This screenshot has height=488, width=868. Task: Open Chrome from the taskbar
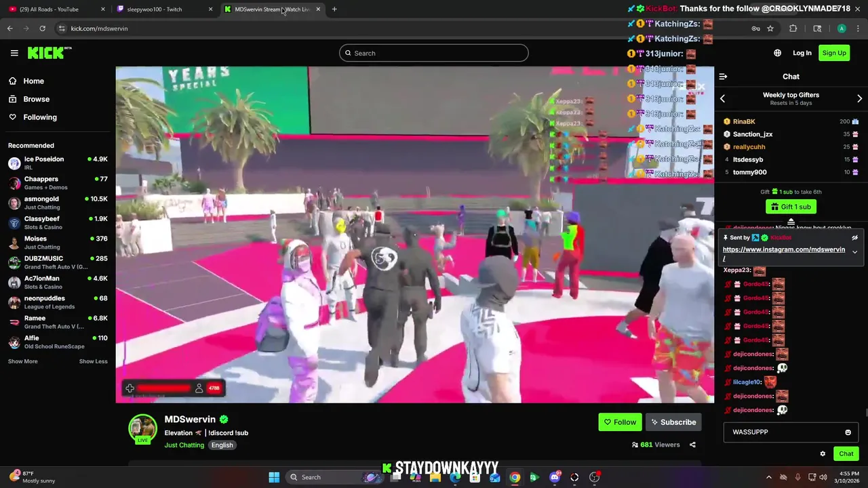point(515,477)
